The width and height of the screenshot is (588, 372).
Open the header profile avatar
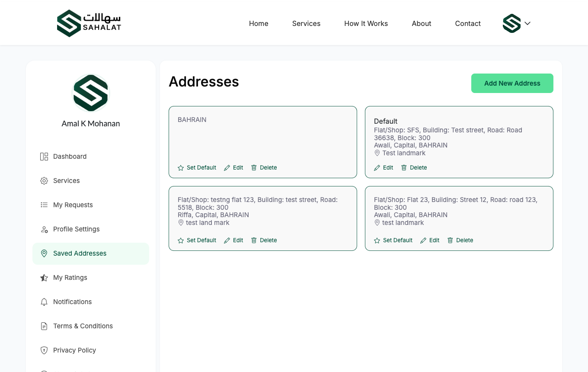click(511, 23)
